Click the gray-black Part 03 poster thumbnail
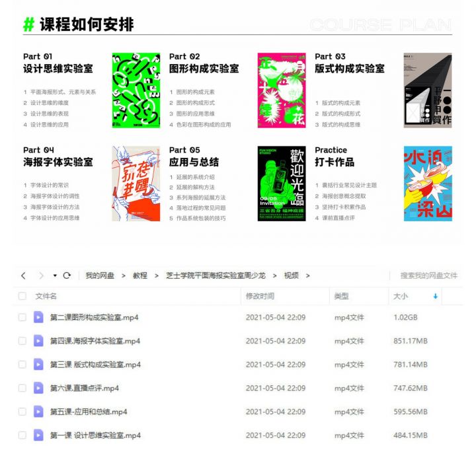476x465 pixels. coord(428,90)
